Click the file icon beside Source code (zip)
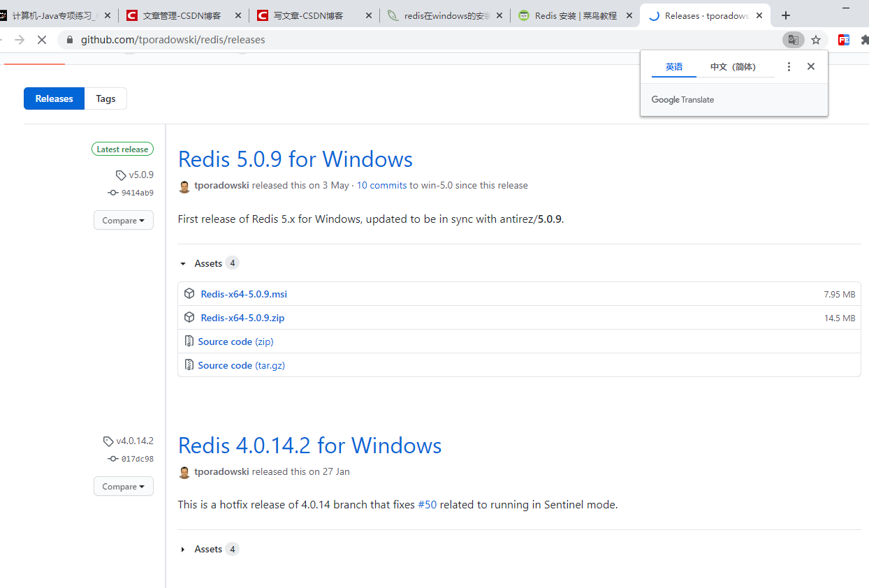The image size is (869, 588). 189,341
